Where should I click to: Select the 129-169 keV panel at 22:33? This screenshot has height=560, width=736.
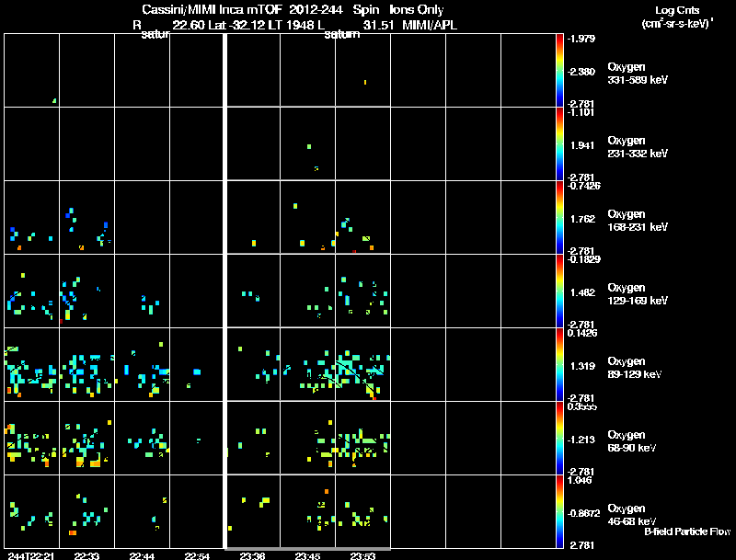coord(86,291)
